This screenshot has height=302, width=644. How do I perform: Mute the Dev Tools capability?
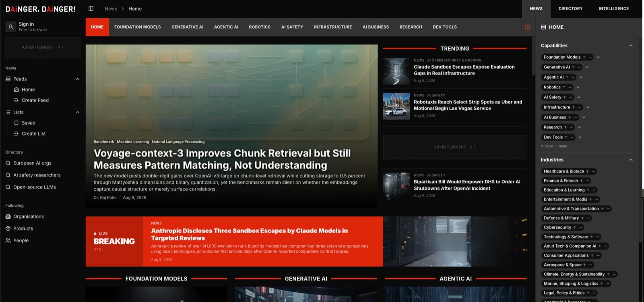(572, 137)
